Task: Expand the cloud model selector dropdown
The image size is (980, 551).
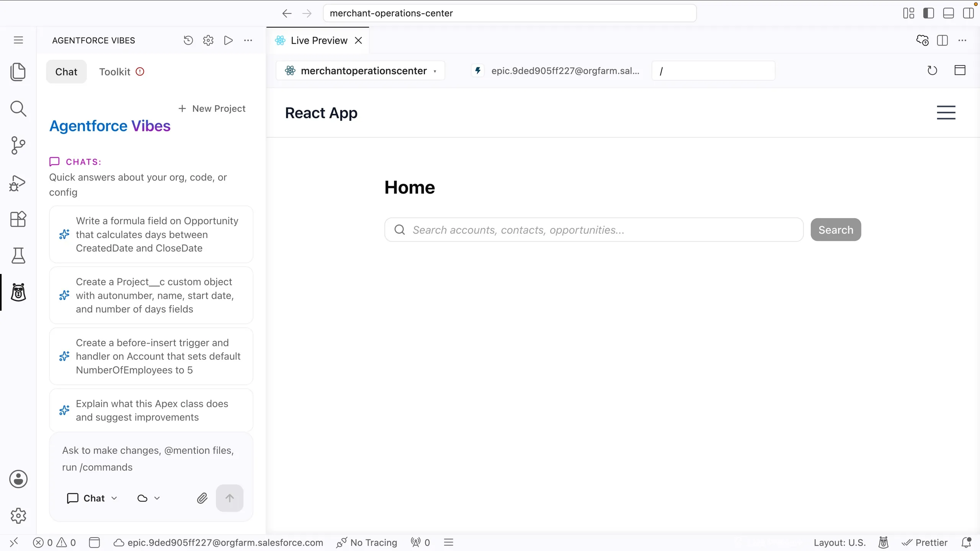Action: (x=149, y=498)
